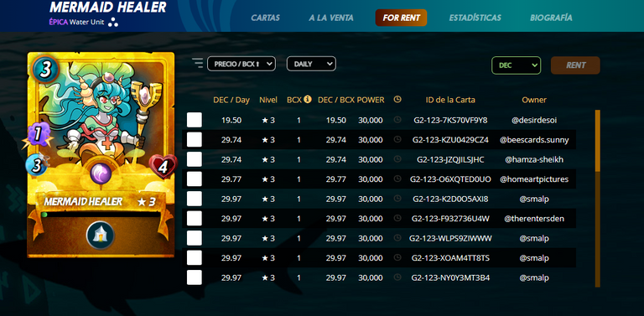Tick checkbox for @therentersden listing

pyautogui.click(x=195, y=218)
